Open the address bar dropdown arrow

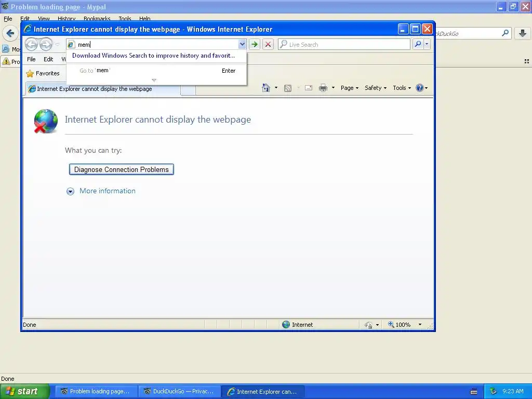pos(242,44)
